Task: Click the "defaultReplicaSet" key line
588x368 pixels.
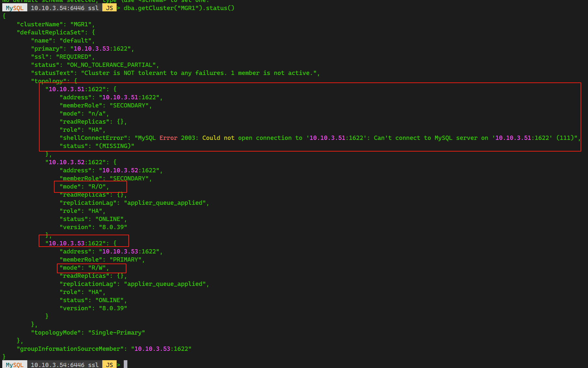Action: pyautogui.click(x=56, y=32)
